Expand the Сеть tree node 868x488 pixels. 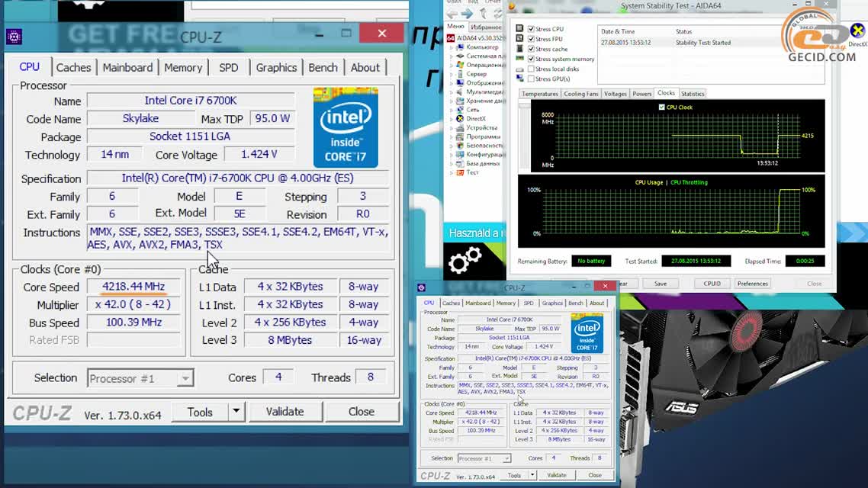tap(451, 110)
